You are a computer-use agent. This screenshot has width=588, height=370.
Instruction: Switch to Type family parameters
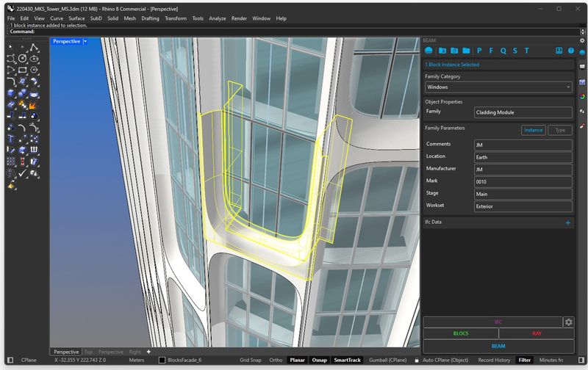point(560,130)
